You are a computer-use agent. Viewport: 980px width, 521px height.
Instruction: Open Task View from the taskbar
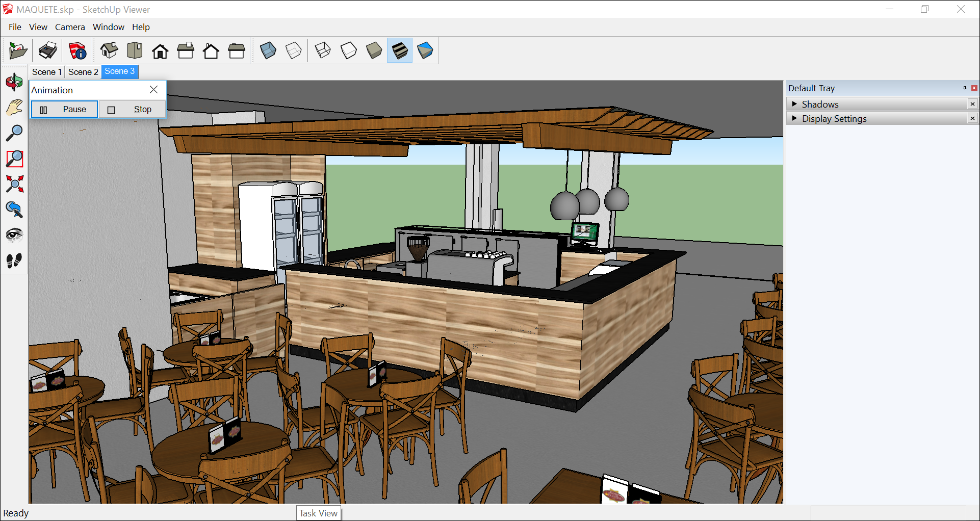tap(318, 513)
